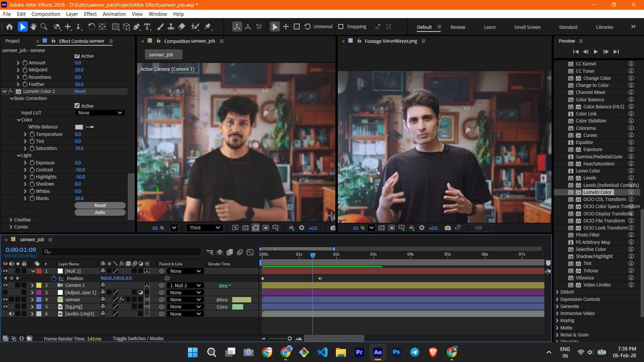Open Position graph editor icon
Image resolution: width=644 pixels, height=362 pixels.
pos(61,278)
